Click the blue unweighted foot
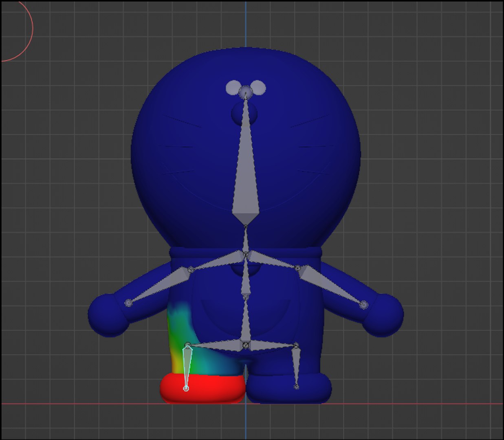504x440 pixels. pos(289,389)
